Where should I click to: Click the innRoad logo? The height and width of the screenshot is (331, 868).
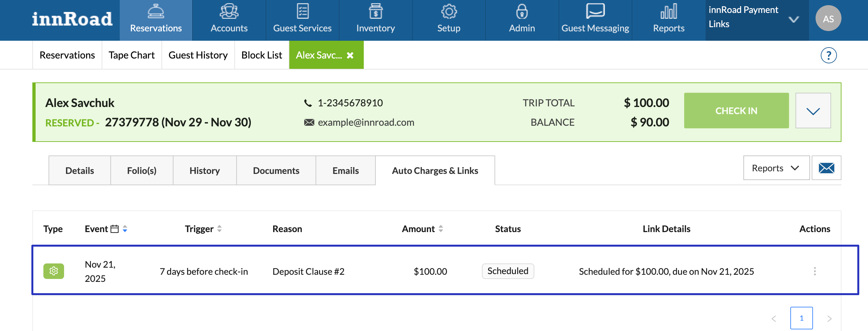coord(72,19)
